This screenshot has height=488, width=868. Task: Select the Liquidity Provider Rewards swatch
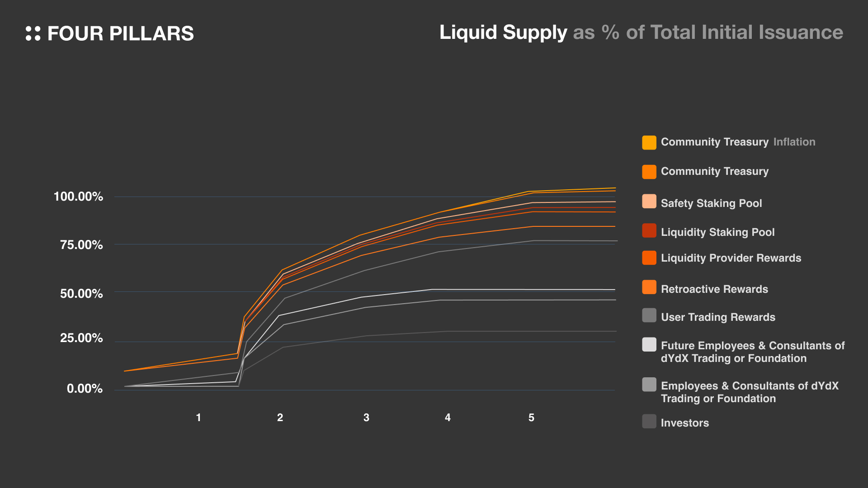pyautogui.click(x=649, y=258)
